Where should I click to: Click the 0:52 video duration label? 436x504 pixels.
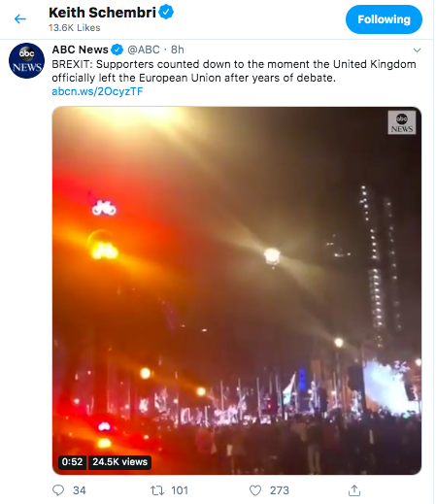(72, 462)
